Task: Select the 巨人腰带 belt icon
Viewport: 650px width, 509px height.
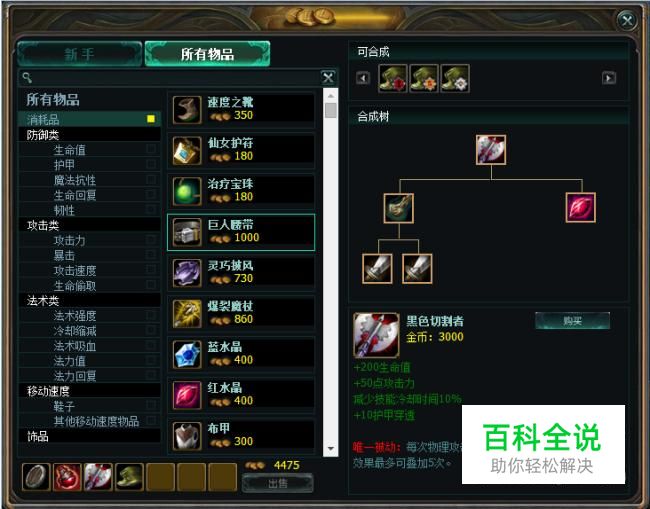Action: 187,233
